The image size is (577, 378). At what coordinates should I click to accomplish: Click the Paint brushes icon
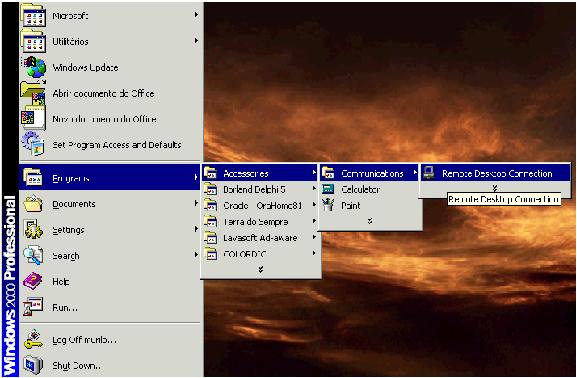pos(328,205)
